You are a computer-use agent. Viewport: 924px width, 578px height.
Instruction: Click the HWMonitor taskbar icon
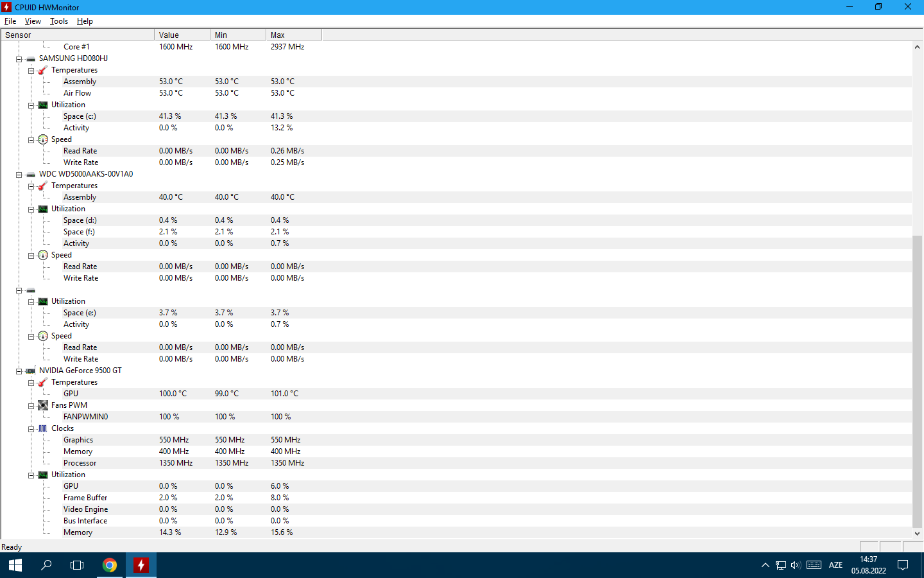coord(141,565)
